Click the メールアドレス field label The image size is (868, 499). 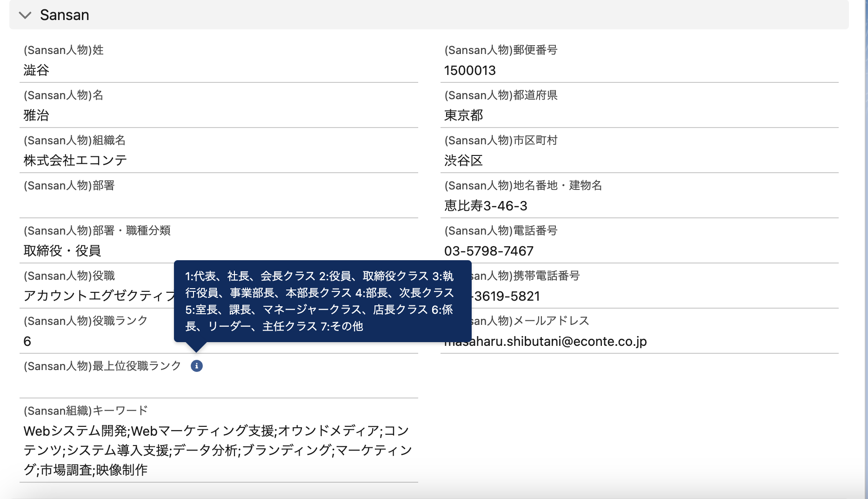(x=530, y=321)
